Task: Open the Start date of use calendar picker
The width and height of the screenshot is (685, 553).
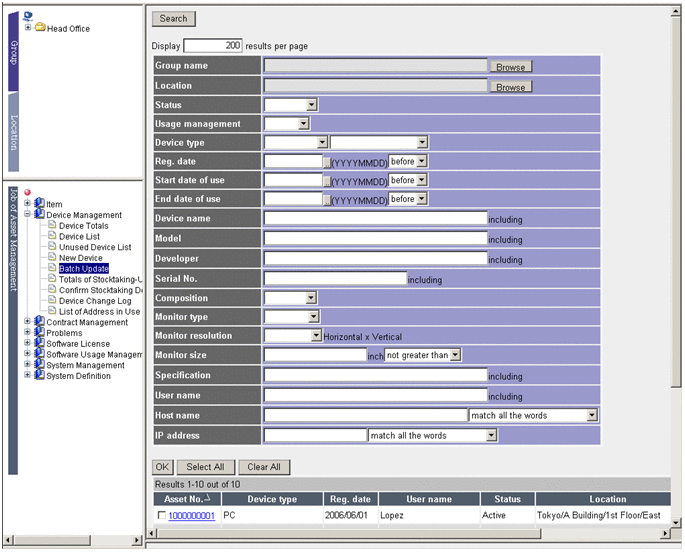Action: [x=325, y=180]
